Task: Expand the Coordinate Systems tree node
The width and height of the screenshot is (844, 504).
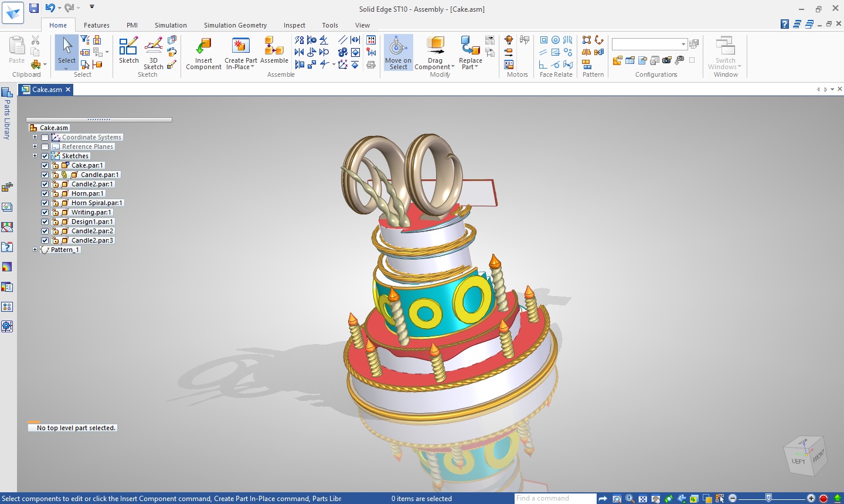Action: click(x=35, y=137)
